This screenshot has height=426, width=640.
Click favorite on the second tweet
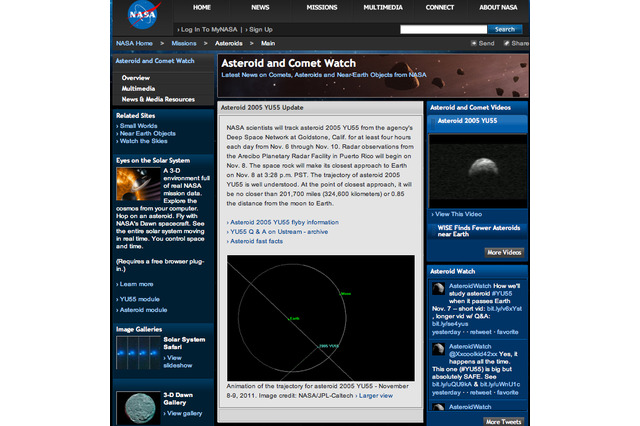507,392
